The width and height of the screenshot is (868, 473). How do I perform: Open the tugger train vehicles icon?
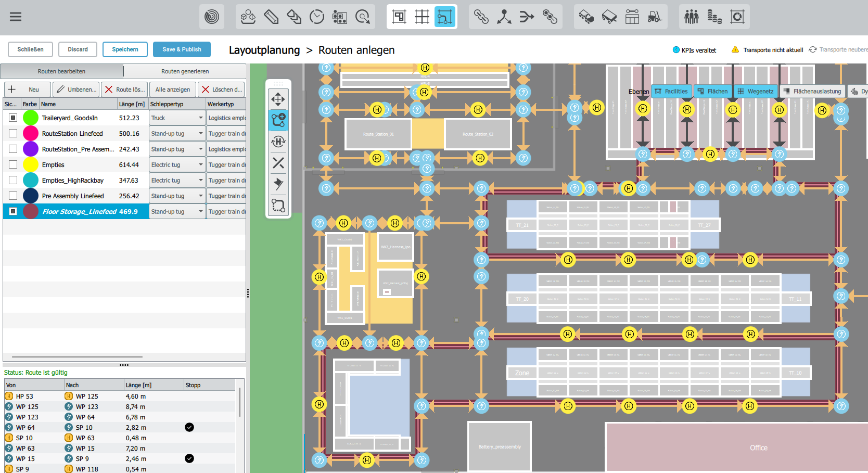[586, 17]
